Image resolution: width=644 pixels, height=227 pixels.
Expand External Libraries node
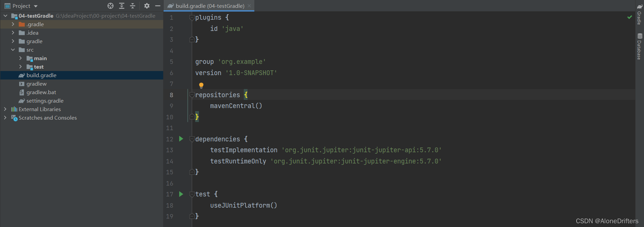coord(5,109)
